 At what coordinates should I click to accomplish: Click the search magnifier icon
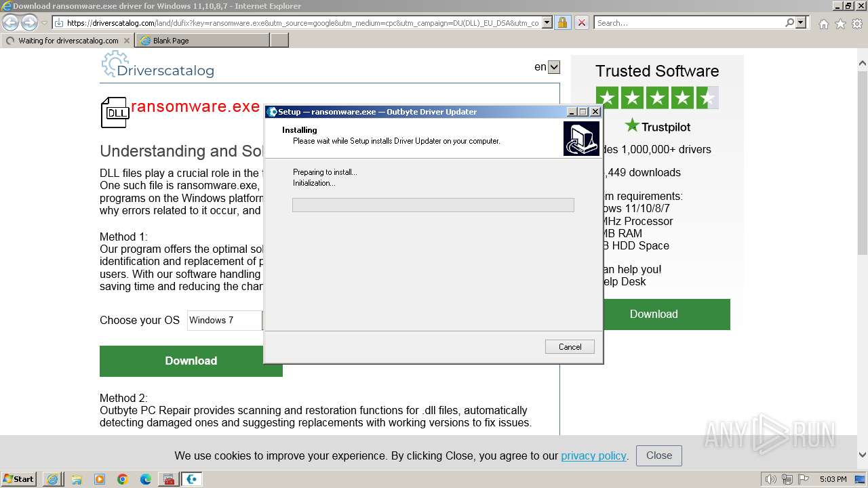(789, 22)
